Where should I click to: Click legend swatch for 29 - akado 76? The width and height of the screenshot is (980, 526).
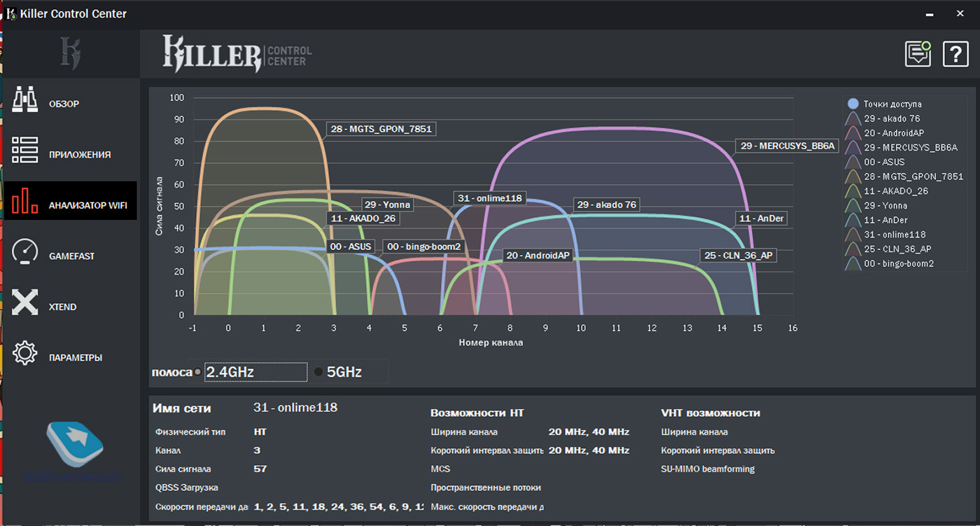coord(853,118)
